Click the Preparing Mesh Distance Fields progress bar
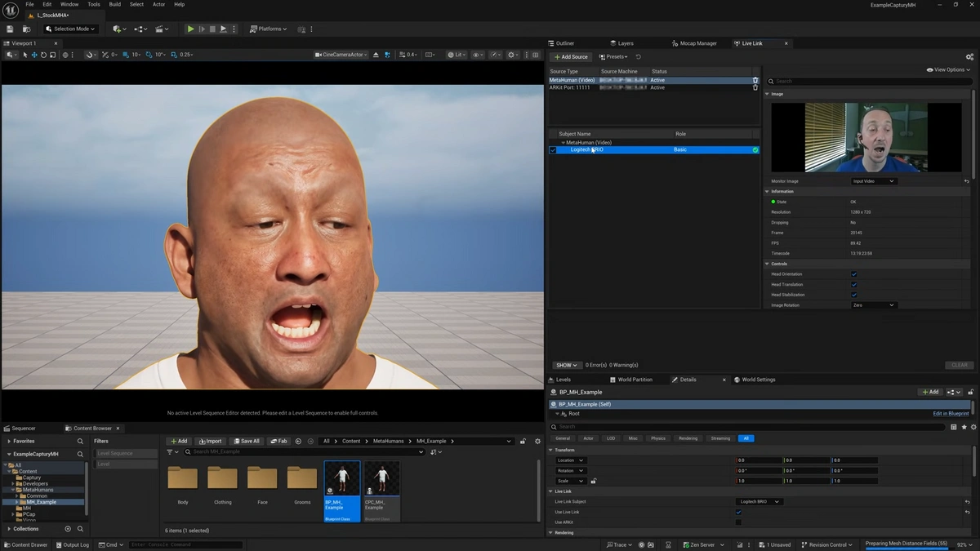The width and height of the screenshot is (980, 551). (906, 544)
